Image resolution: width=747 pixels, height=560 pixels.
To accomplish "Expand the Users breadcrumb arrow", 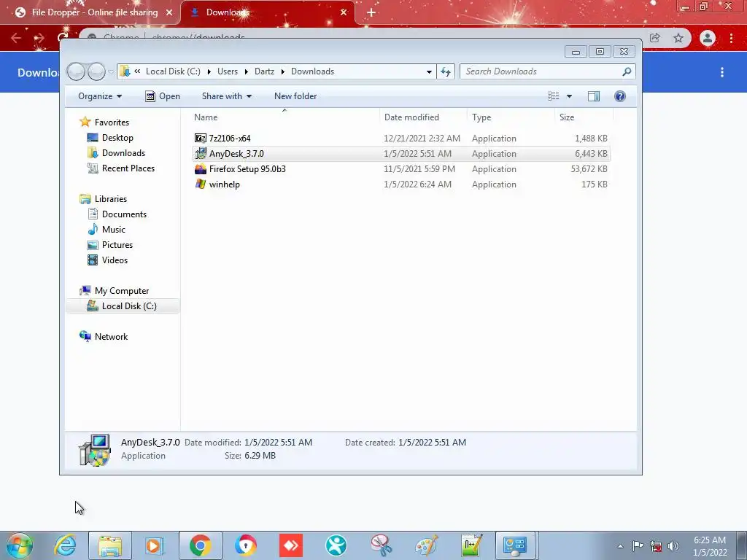I will point(247,72).
